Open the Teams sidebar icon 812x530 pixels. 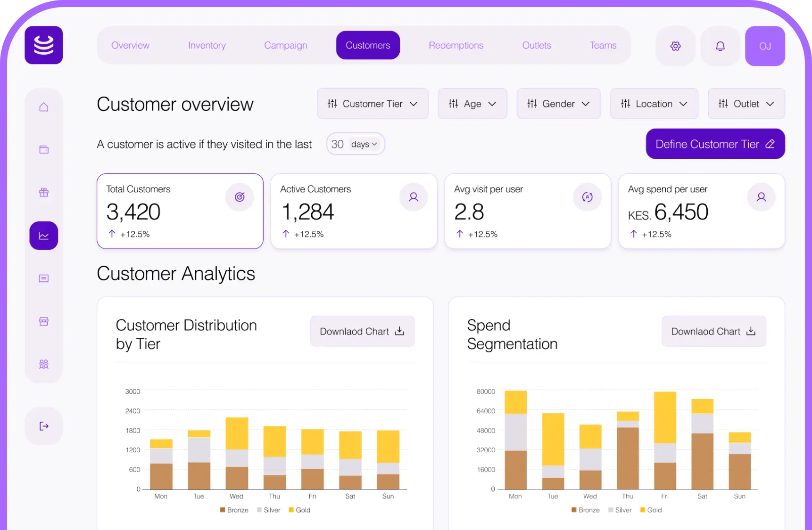pos(43,364)
